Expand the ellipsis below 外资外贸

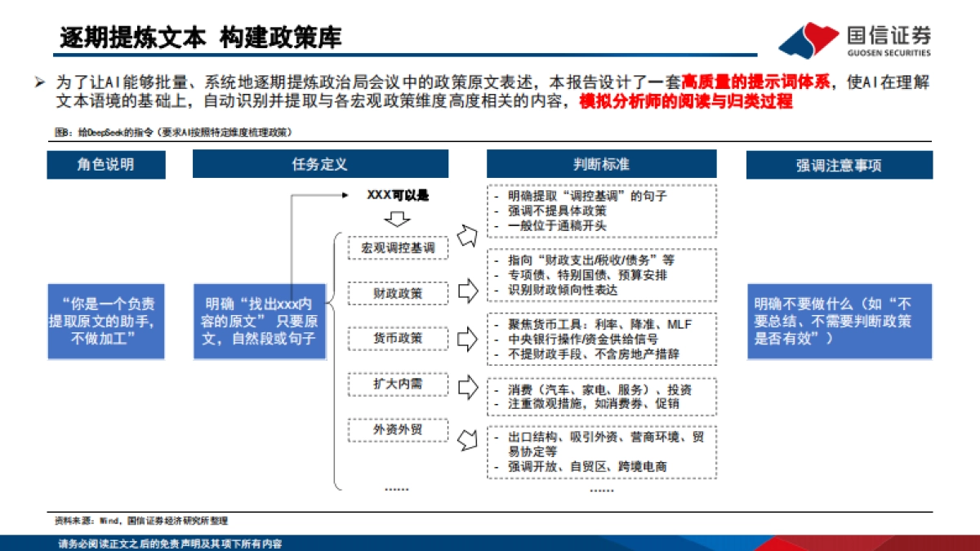point(398,487)
